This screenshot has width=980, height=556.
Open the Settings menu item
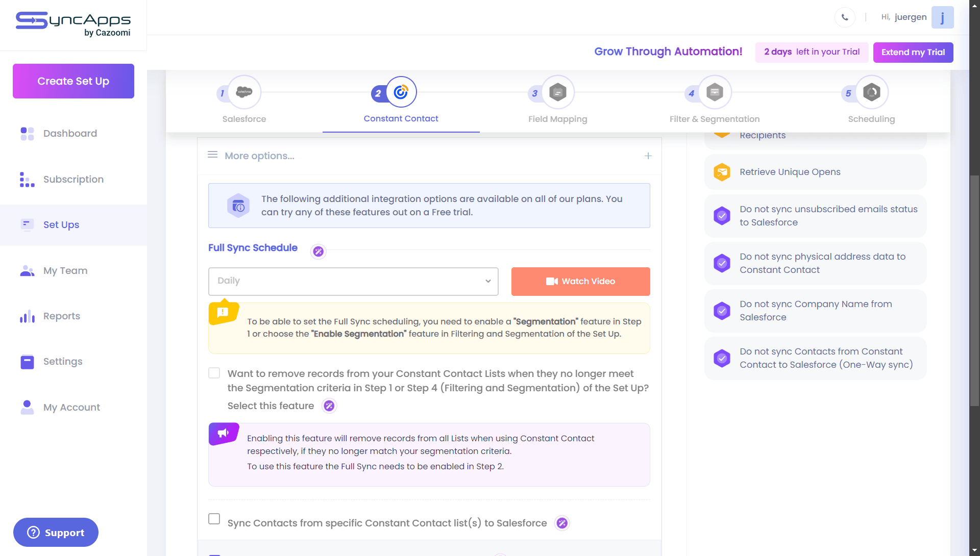[x=63, y=362]
